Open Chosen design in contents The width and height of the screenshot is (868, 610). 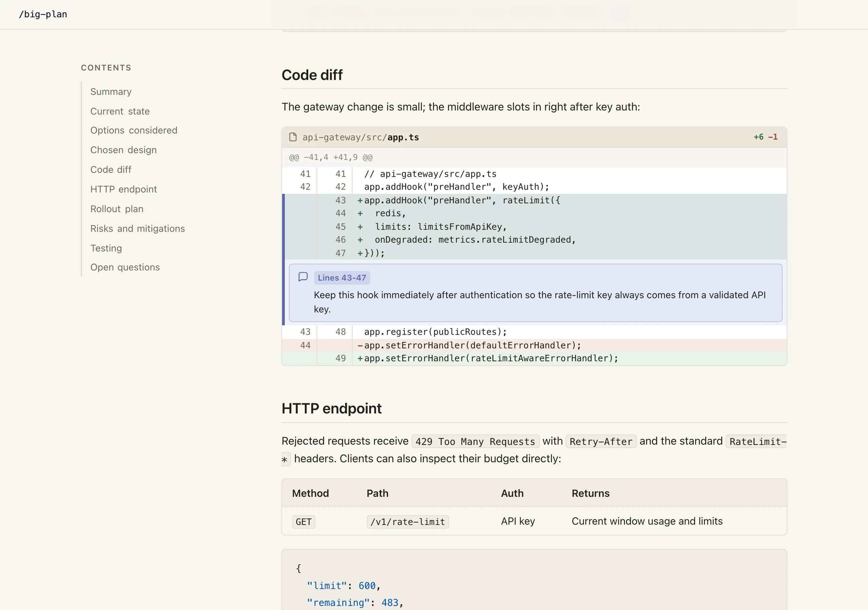(x=123, y=150)
